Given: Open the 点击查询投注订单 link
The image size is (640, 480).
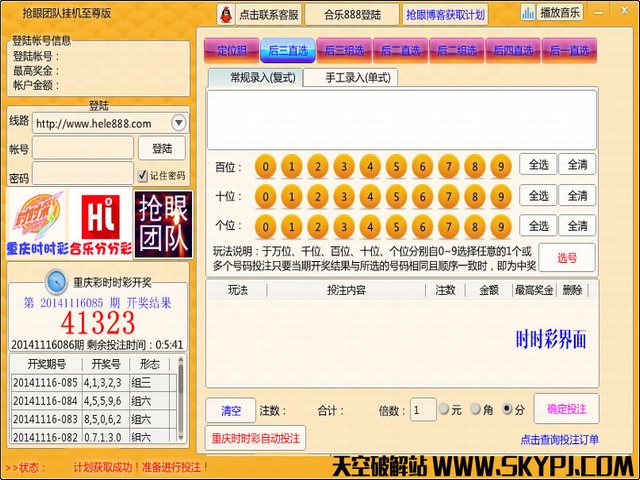Looking at the screenshot, I should pyautogui.click(x=559, y=439).
